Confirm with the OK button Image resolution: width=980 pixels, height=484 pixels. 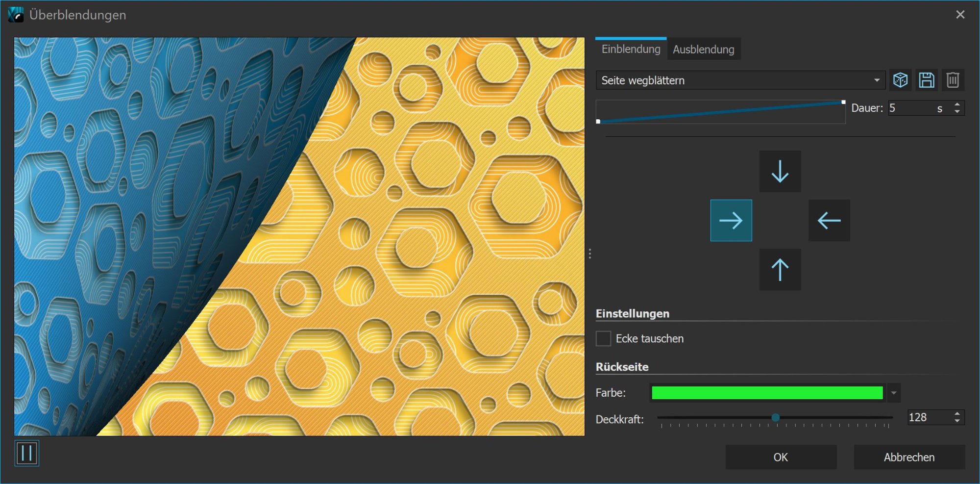pyautogui.click(x=781, y=457)
